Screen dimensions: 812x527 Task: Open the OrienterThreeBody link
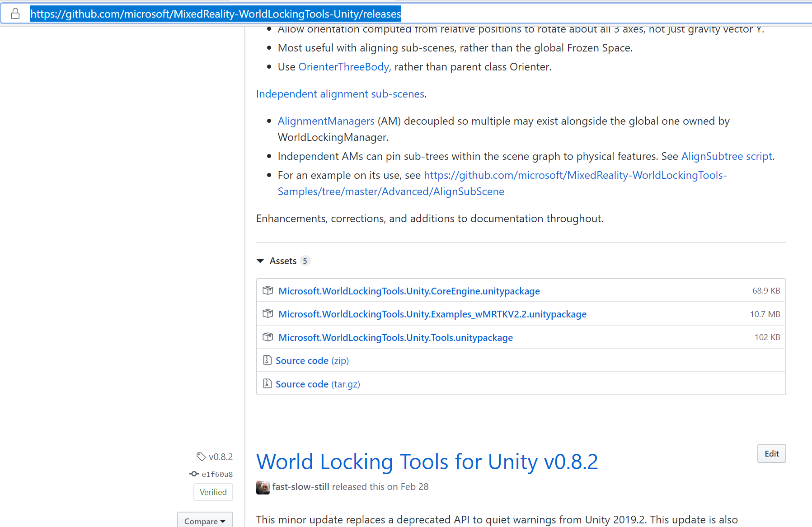(343, 67)
